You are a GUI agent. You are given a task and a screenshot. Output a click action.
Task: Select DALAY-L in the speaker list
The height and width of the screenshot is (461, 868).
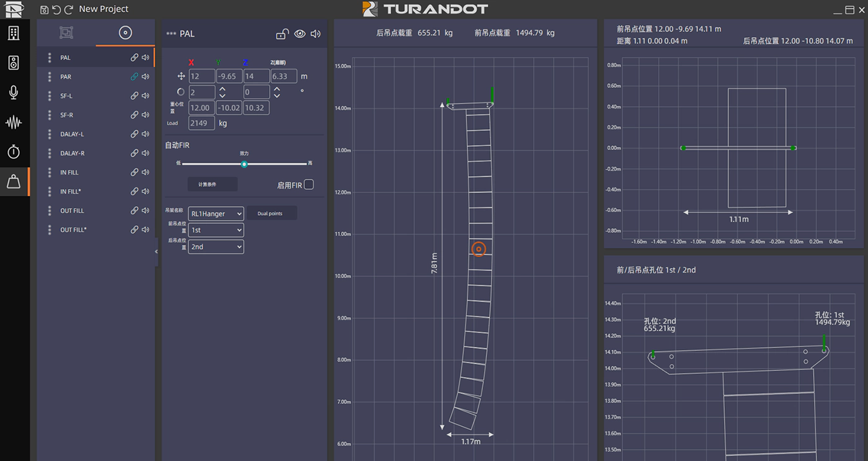click(72, 135)
